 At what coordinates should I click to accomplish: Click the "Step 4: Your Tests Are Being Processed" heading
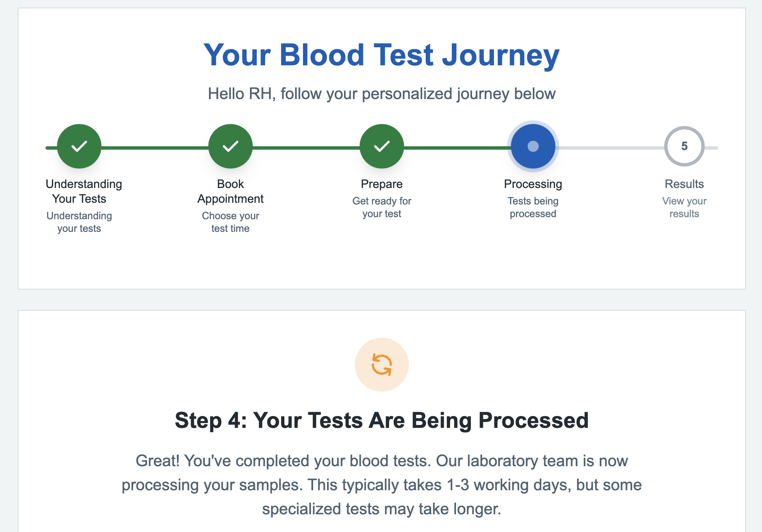pyautogui.click(x=382, y=421)
